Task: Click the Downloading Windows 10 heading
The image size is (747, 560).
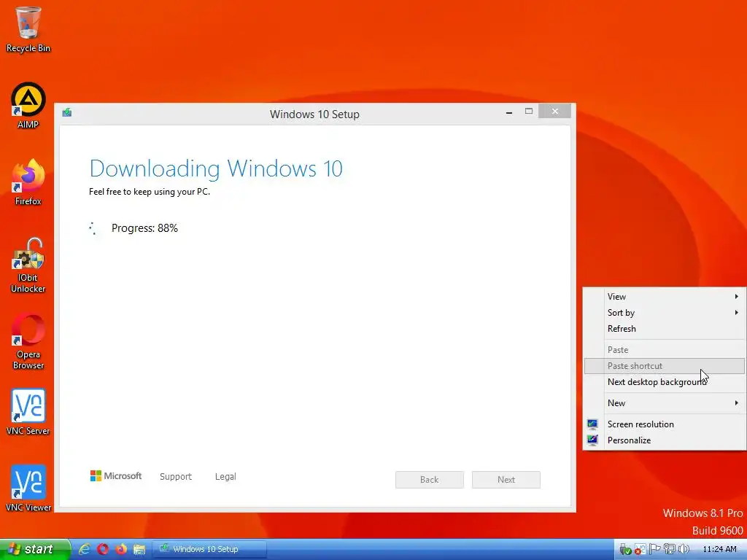Action: [x=216, y=168]
